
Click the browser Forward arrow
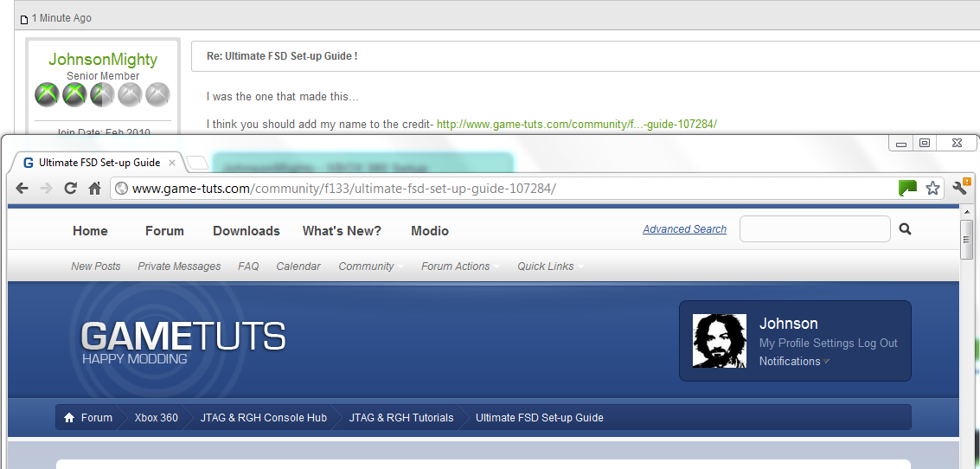pyautogui.click(x=46, y=189)
